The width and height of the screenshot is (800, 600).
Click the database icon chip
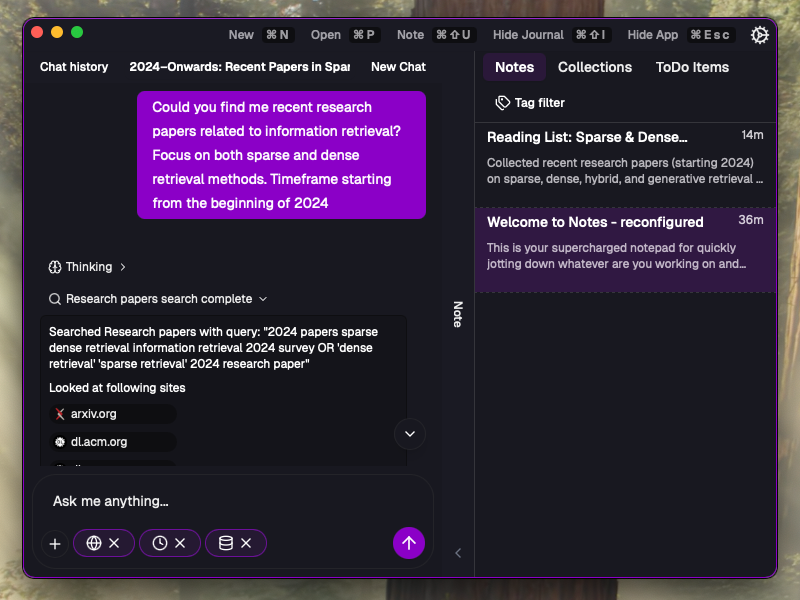tap(226, 543)
